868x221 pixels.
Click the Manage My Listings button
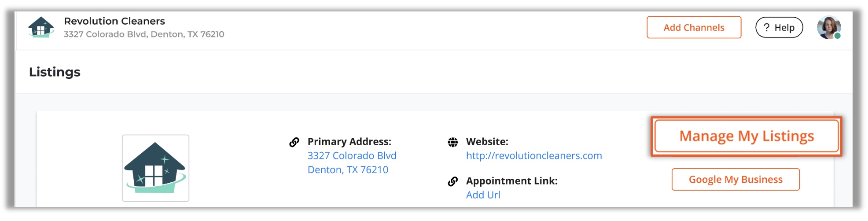click(747, 136)
